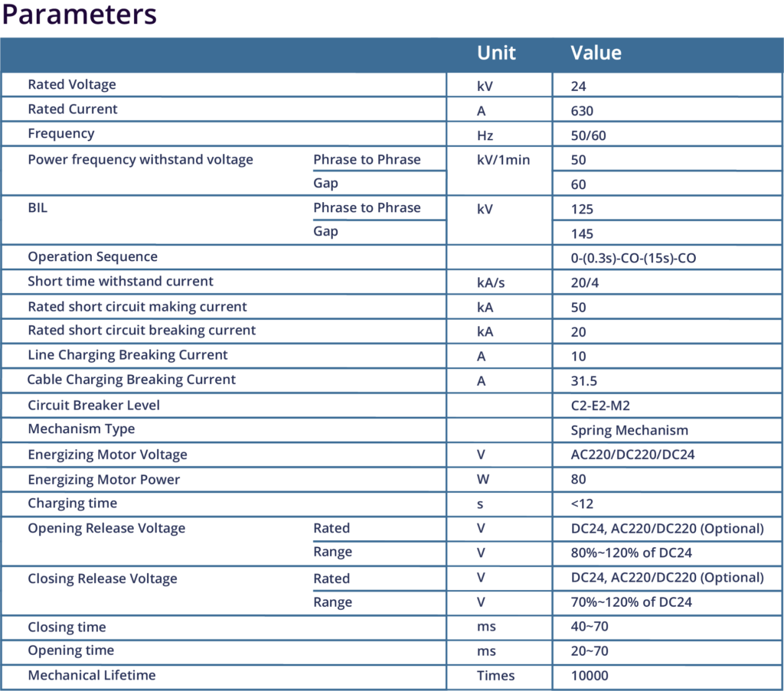The width and height of the screenshot is (784, 691).
Task: Click the Value column header
Action: (x=596, y=53)
